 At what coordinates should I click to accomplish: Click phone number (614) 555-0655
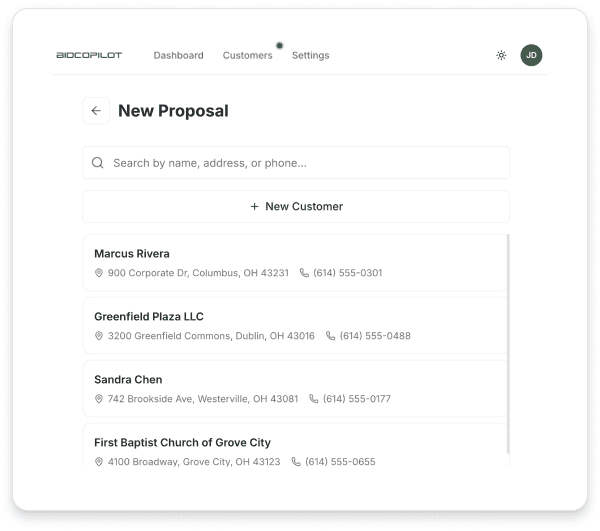pyautogui.click(x=340, y=461)
